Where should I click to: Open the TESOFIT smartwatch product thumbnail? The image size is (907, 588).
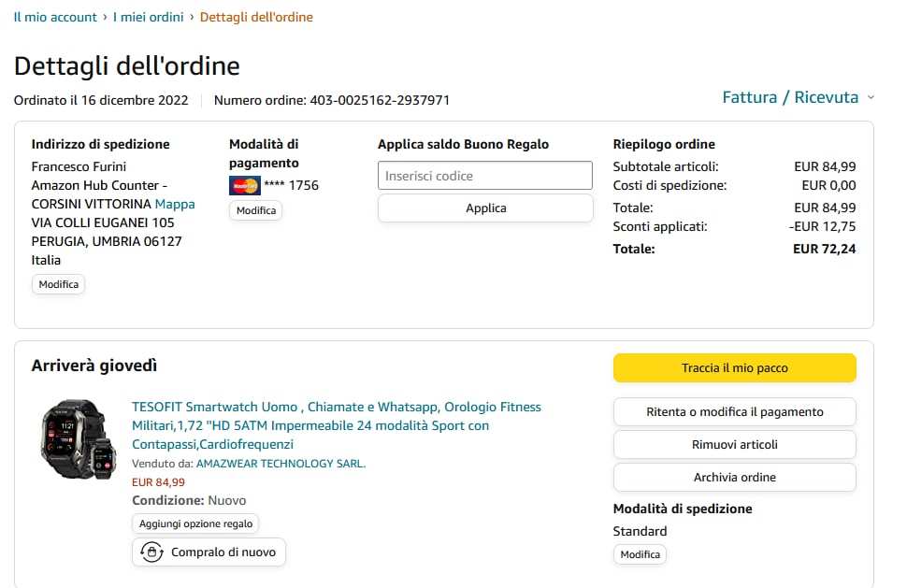(79, 439)
